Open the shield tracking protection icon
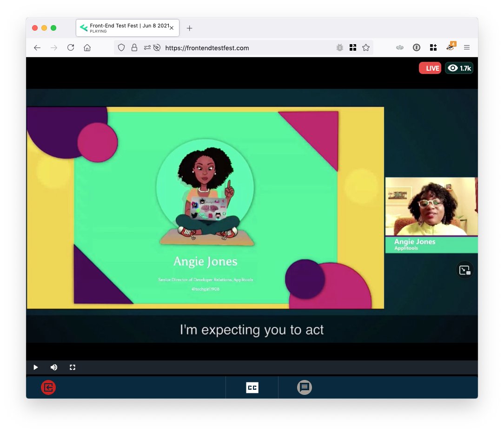This screenshot has width=504, height=433. [121, 48]
